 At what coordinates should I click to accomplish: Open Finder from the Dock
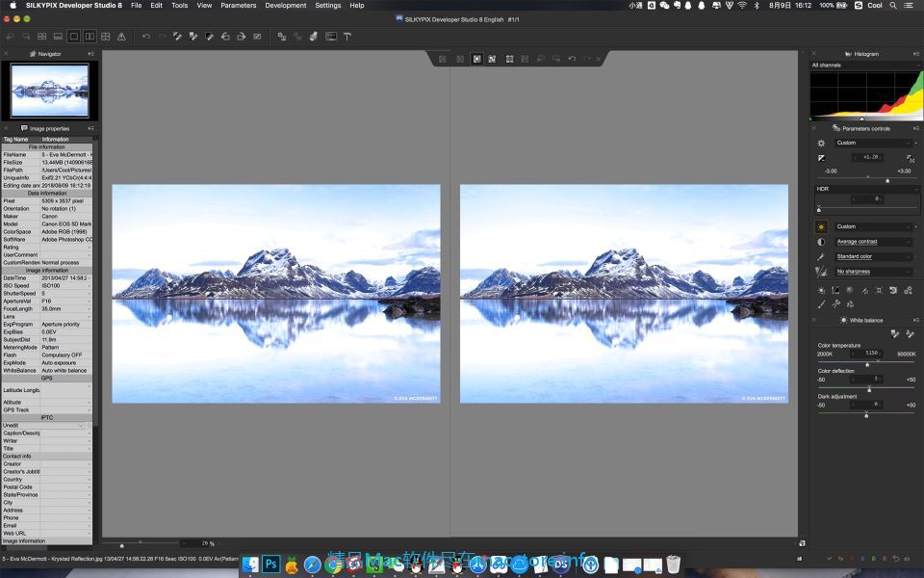tap(250, 565)
